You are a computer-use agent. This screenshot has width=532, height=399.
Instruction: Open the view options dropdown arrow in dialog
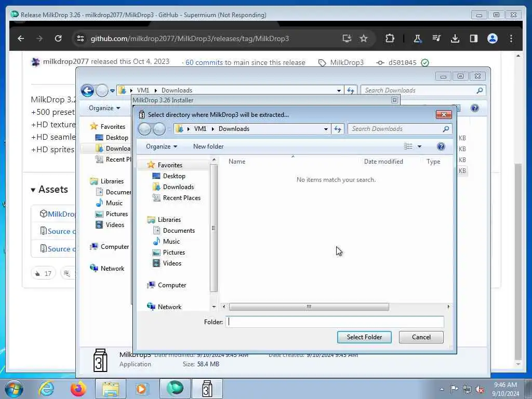coord(419,147)
